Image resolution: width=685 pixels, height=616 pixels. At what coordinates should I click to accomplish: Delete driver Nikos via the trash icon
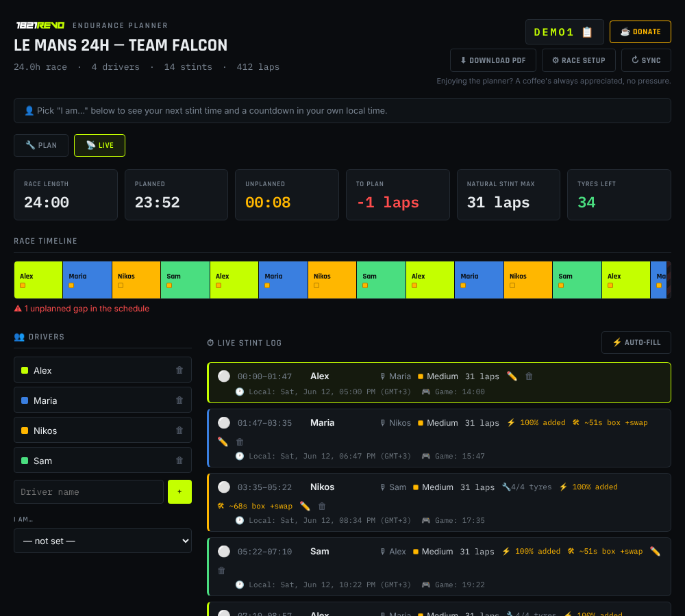tap(179, 431)
